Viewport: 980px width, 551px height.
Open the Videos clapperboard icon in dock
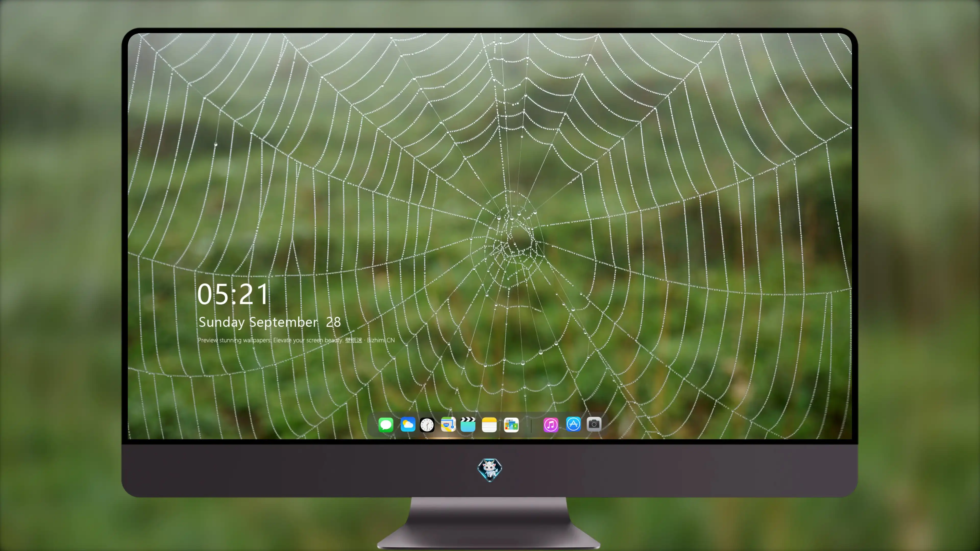tap(468, 424)
